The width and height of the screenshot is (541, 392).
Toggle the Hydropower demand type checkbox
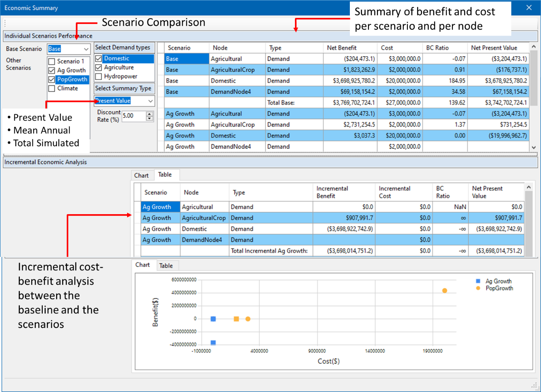click(98, 76)
